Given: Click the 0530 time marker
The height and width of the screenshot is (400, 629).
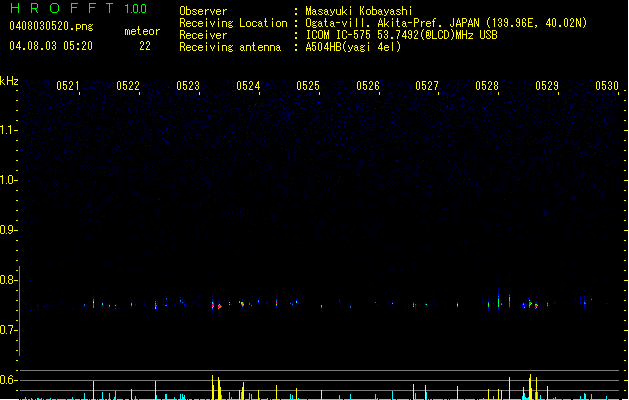Looking at the screenshot, I should click(x=607, y=86).
